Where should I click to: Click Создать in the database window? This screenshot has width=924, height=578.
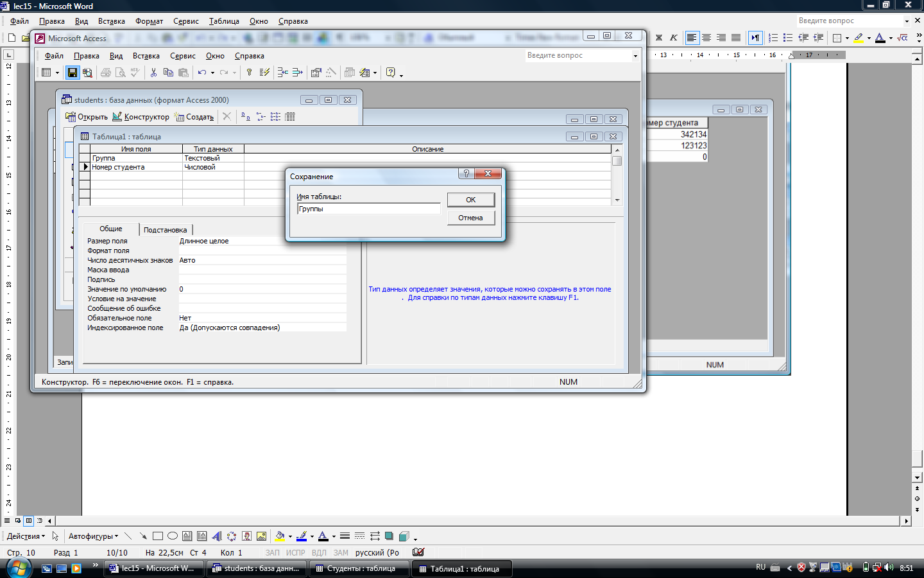194,117
